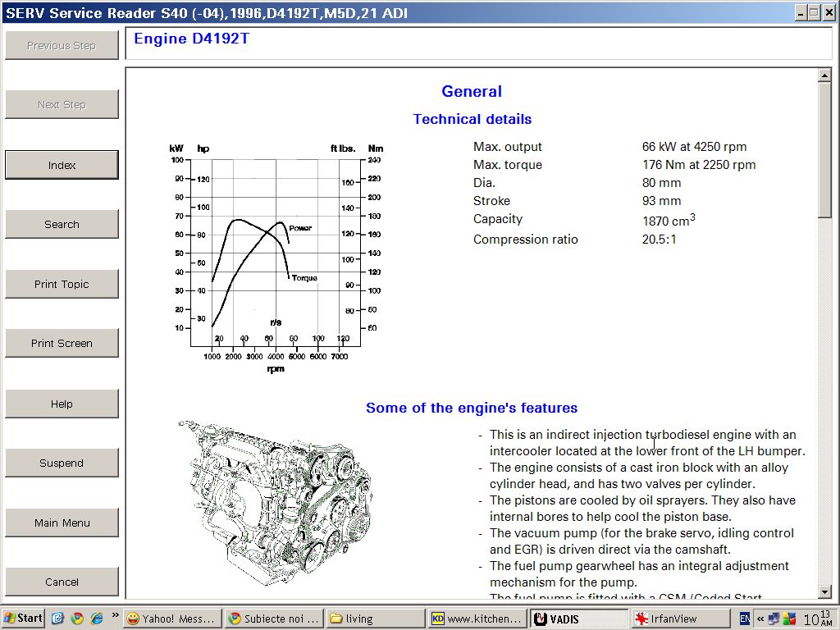Click the taskbar clock
This screenshot has width=840, height=630.
point(818,619)
